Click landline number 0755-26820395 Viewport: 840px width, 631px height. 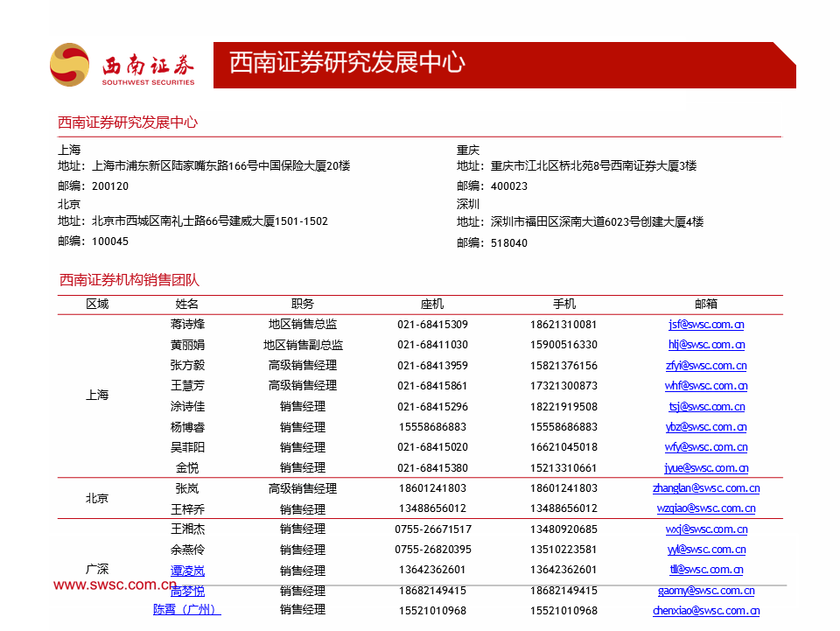[x=433, y=550]
